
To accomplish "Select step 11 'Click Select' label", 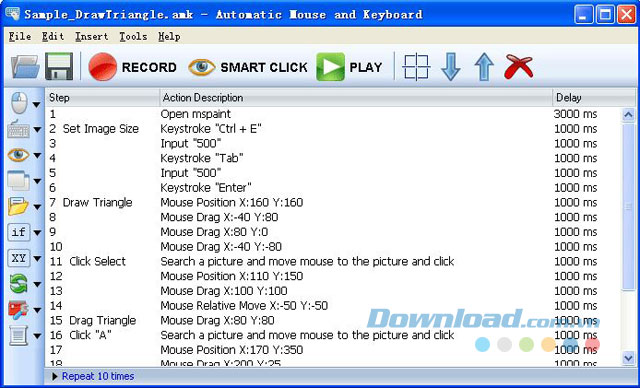I will pos(98,262).
